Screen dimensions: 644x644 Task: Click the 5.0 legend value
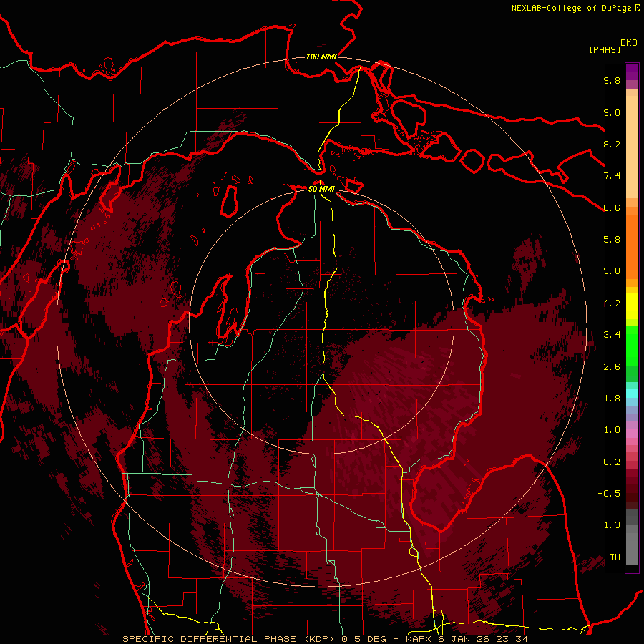point(612,271)
